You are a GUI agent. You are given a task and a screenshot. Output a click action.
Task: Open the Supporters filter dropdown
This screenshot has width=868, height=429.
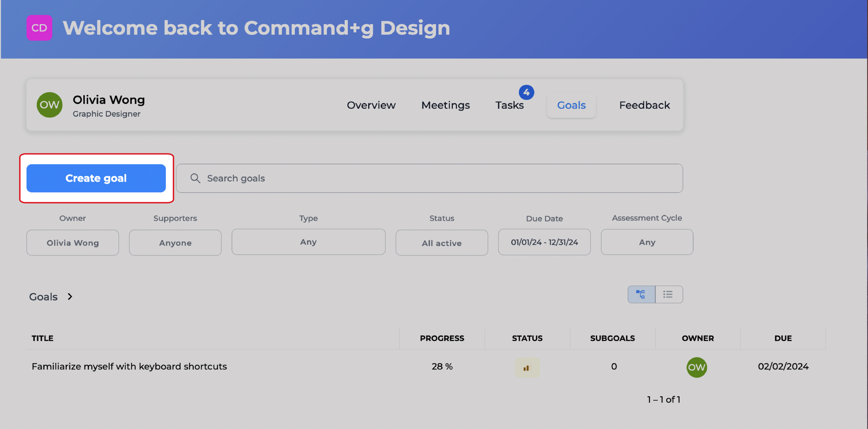175,243
